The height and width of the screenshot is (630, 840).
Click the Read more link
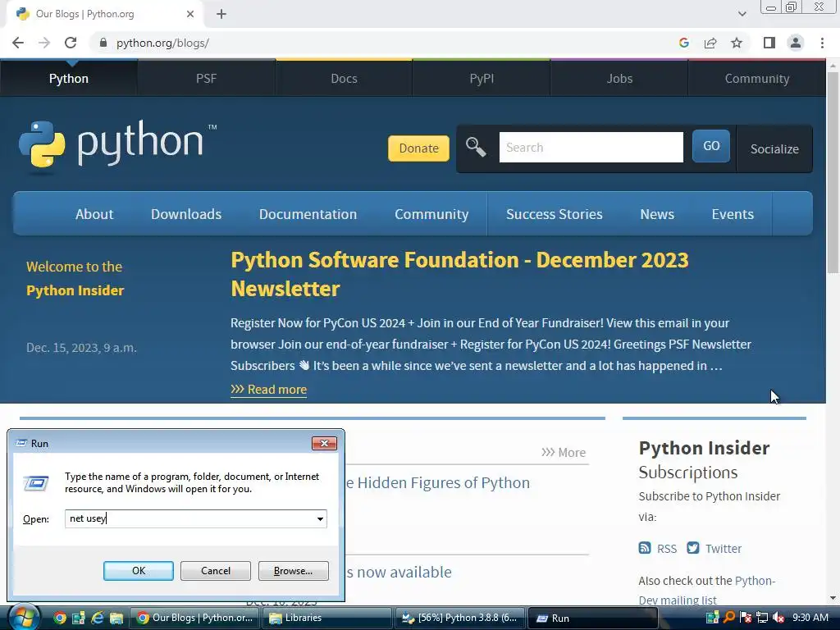(269, 390)
